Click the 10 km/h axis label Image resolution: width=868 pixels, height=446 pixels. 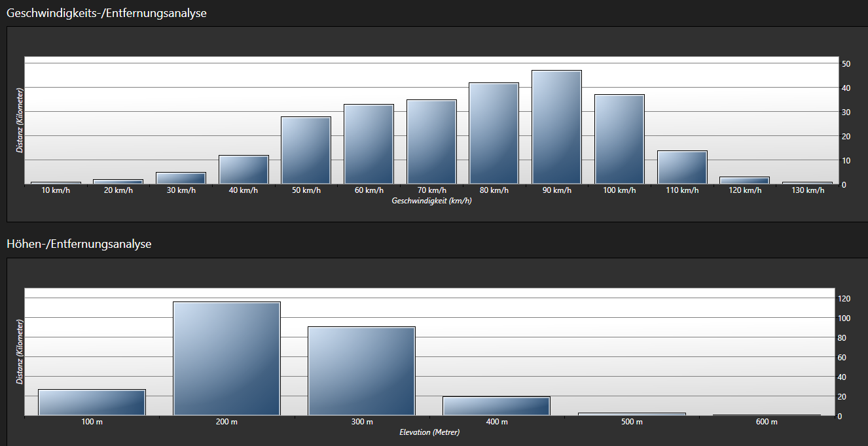point(55,190)
